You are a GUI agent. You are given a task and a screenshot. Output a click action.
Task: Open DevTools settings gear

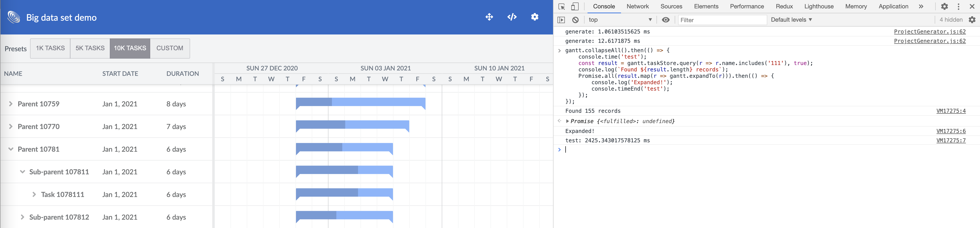click(x=945, y=6)
